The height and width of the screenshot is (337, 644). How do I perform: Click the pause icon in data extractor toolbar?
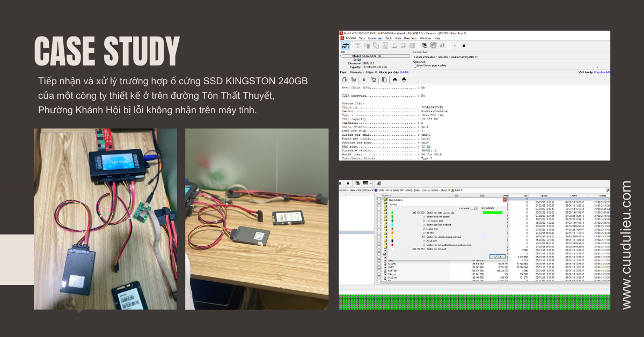coord(340,183)
